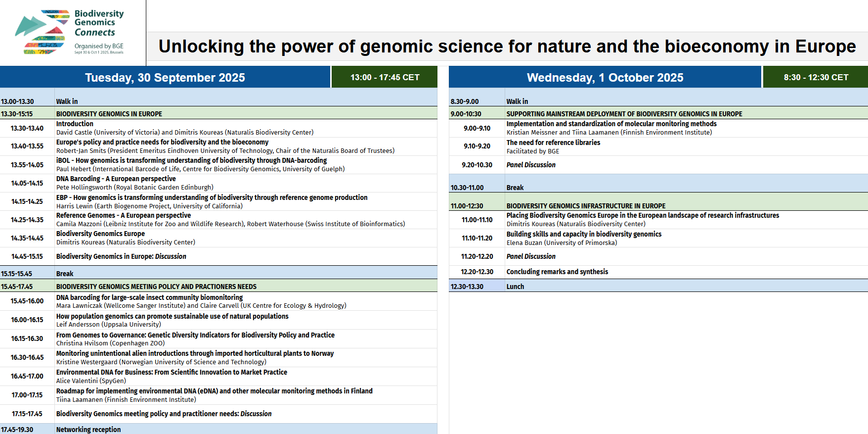Open the Building skills and capacity talk
868x434 pixels.
(x=658, y=238)
